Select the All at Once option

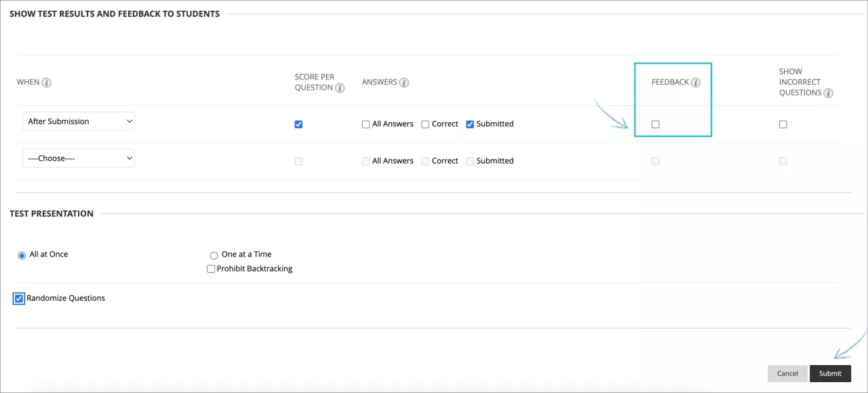point(21,255)
